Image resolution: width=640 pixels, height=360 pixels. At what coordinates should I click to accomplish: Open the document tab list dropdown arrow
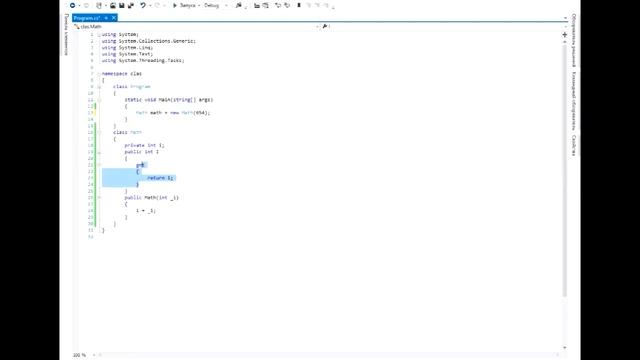[x=565, y=18]
